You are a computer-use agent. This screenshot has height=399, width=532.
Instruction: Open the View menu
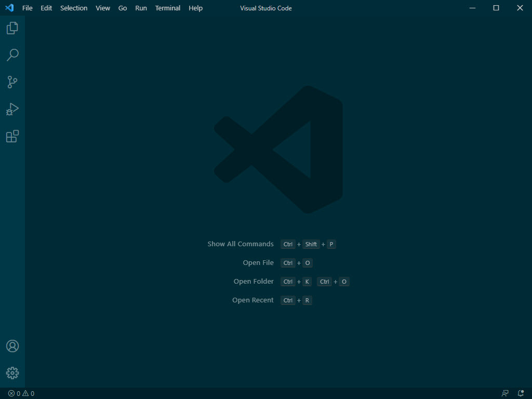point(102,8)
